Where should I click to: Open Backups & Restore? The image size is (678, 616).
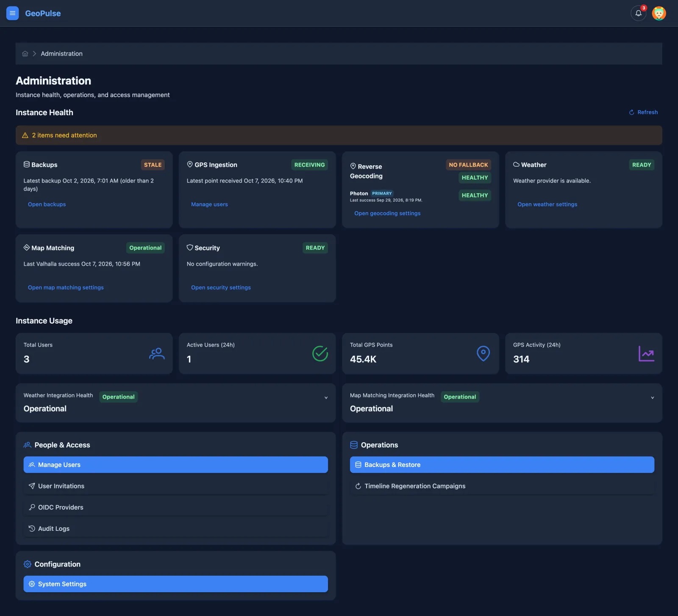click(x=502, y=465)
